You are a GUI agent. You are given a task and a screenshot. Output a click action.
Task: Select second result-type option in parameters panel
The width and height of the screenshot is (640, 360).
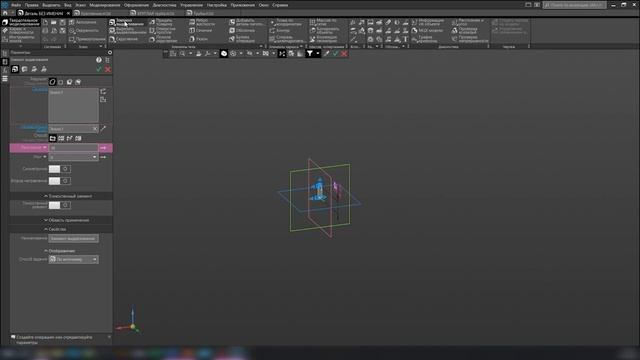(61, 82)
